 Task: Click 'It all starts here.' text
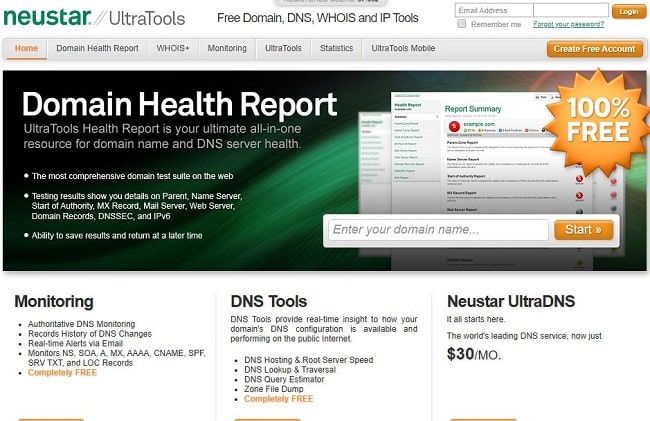[x=475, y=319]
